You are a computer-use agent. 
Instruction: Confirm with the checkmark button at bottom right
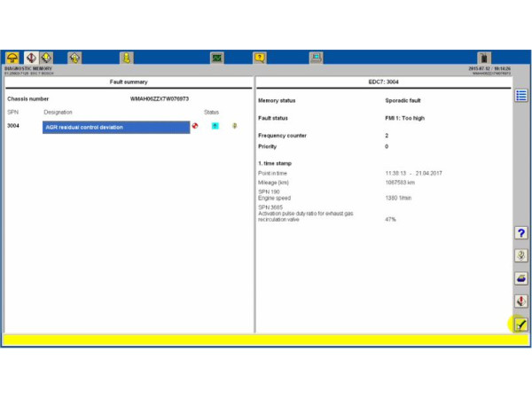coord(521,325)
